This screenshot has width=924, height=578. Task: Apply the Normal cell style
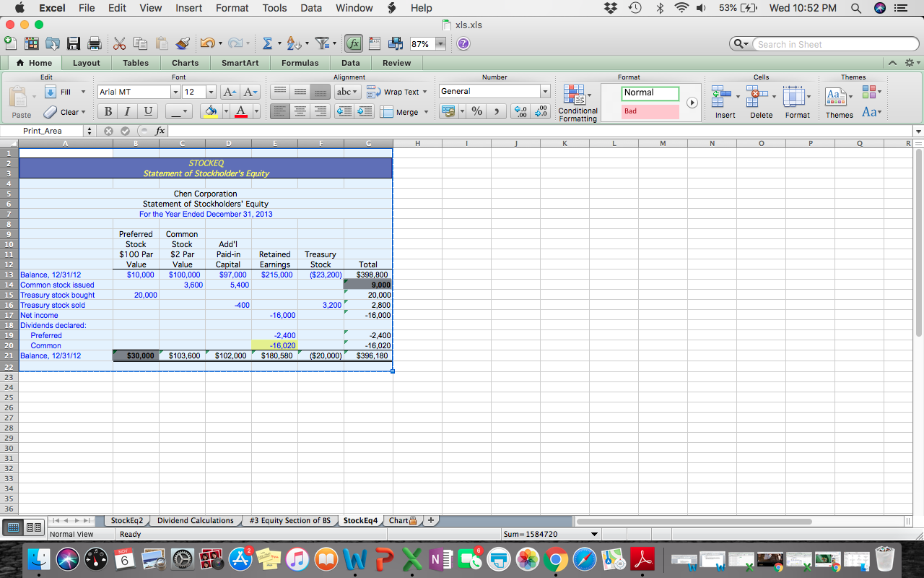click(650, 92)
